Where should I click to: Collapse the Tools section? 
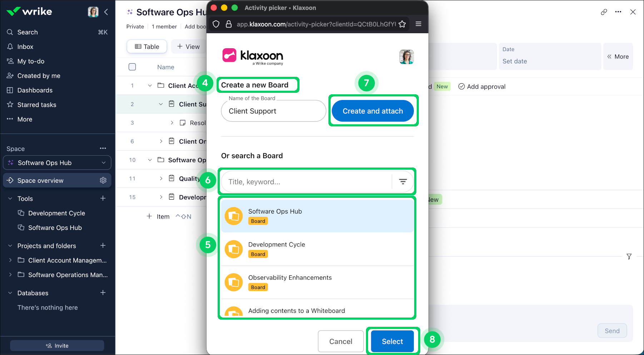[x=10, y=199]
